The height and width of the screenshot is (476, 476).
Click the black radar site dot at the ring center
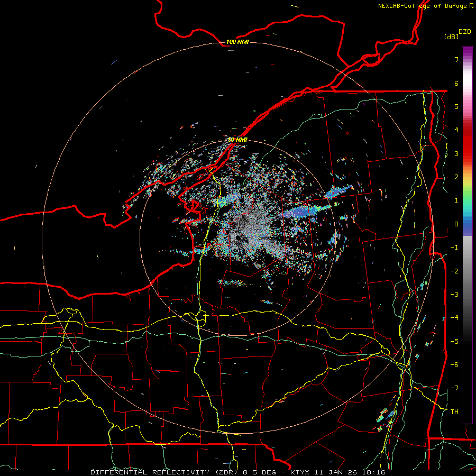point(237,237)
